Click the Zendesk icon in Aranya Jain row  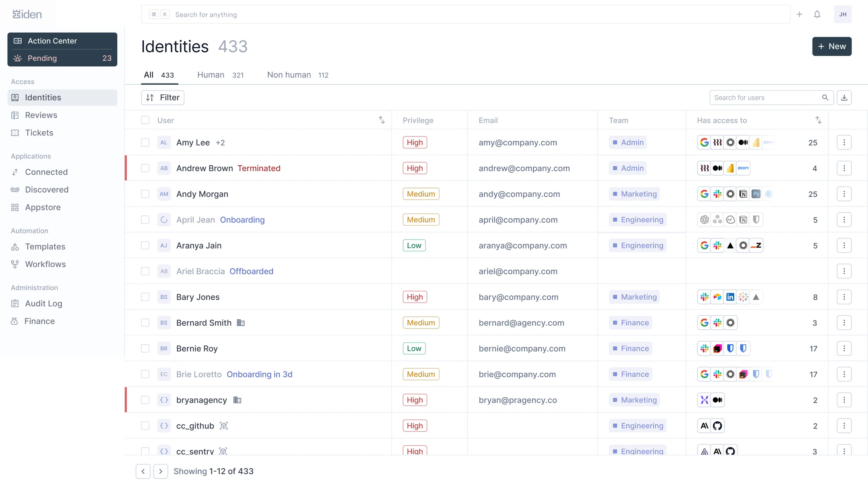(x=756, y=245)
